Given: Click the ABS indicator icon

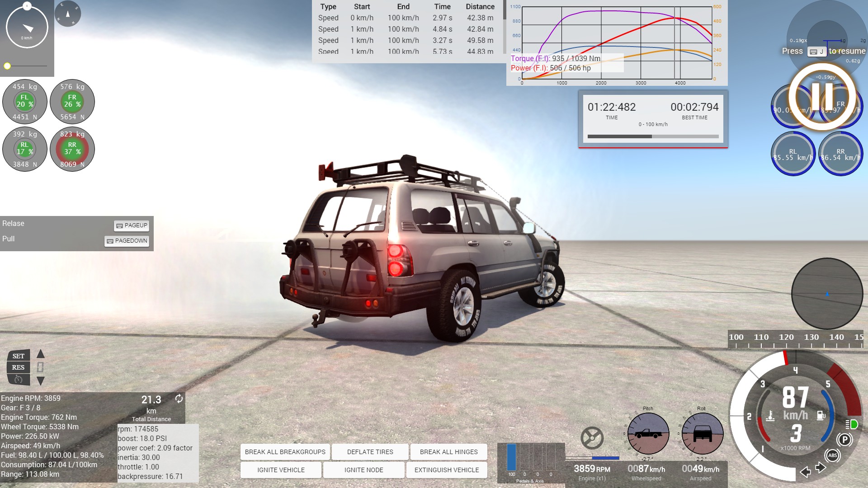Looking at the screenshot, I should click(x=833, y=455).
